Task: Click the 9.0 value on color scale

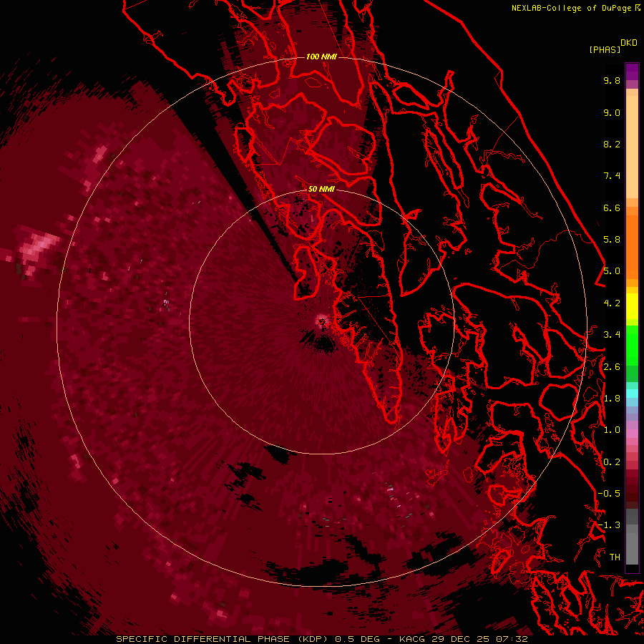Action: (x=612, y=112)
